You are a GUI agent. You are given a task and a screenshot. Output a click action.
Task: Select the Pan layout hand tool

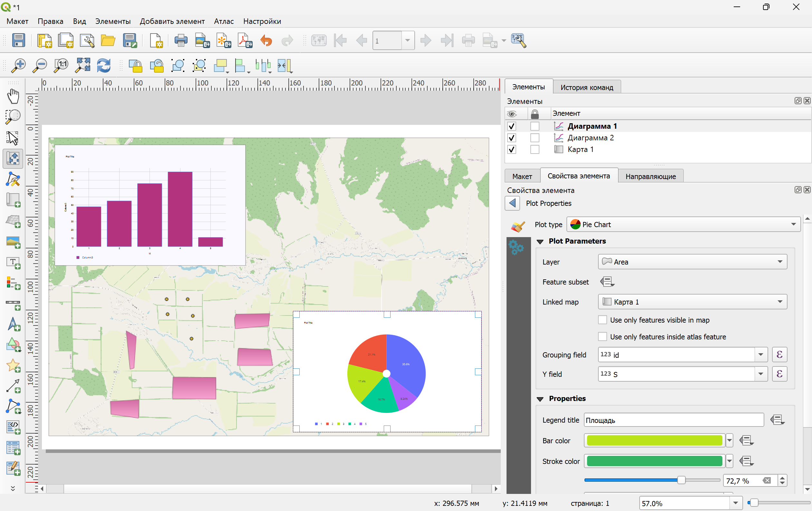click(x=13, y=96)
